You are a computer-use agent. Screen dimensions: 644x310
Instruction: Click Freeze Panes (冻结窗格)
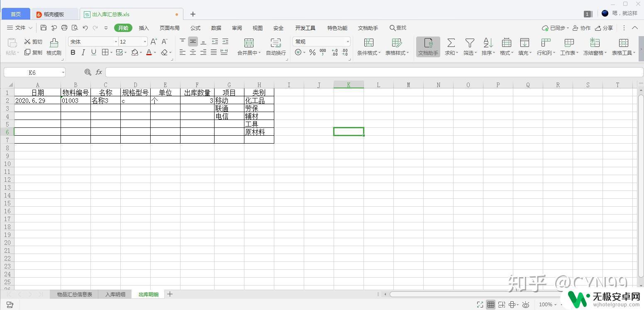[x=595, y=47]
